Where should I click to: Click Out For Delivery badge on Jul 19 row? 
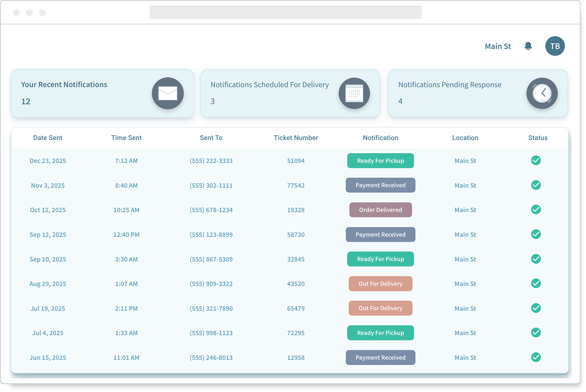380,308
